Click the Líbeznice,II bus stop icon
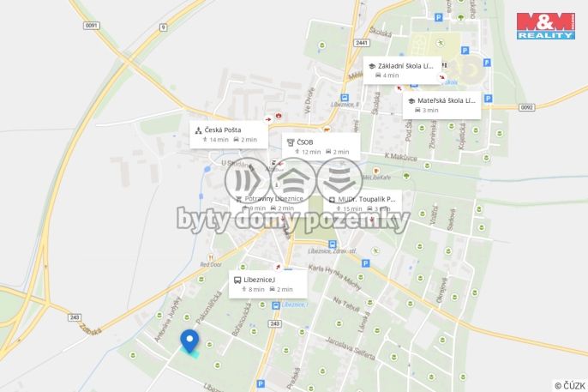Viewport: 588px width, 392px height. point(345,98)
